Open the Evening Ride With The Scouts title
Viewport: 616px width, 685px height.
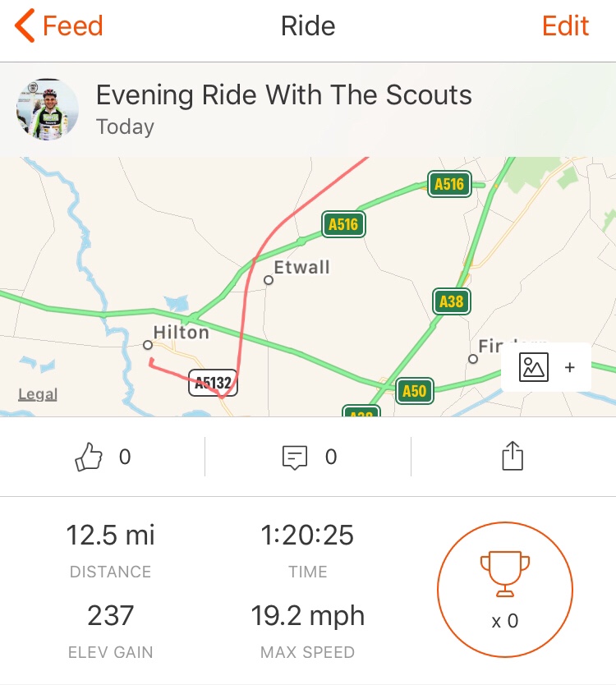point(284,95)
